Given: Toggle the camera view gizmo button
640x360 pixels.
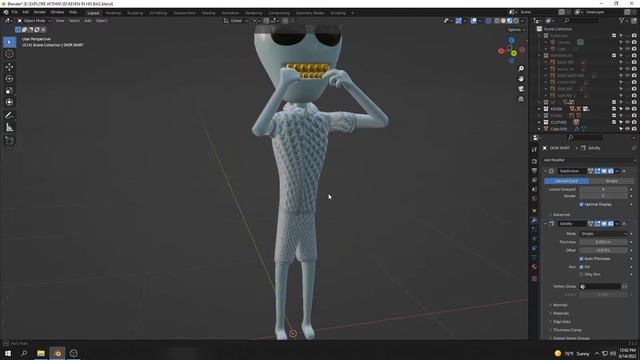Looking at the screenshot, I should [521, 89].
